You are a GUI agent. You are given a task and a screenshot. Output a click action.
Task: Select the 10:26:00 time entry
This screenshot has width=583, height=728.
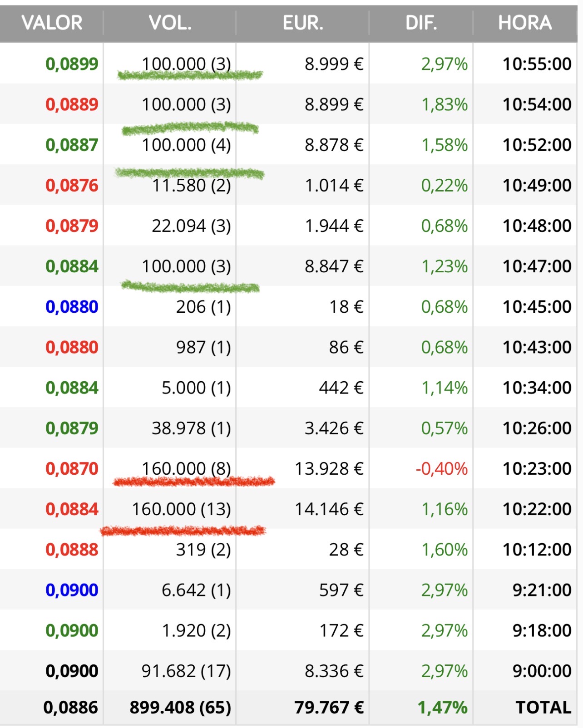(537, 428)
